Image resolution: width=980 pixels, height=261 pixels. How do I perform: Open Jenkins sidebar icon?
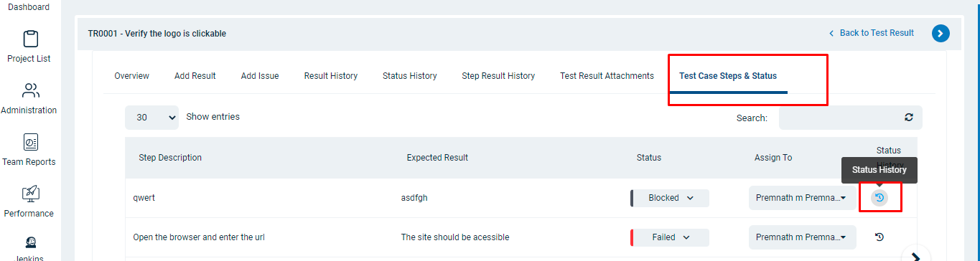tap(31, 242)
